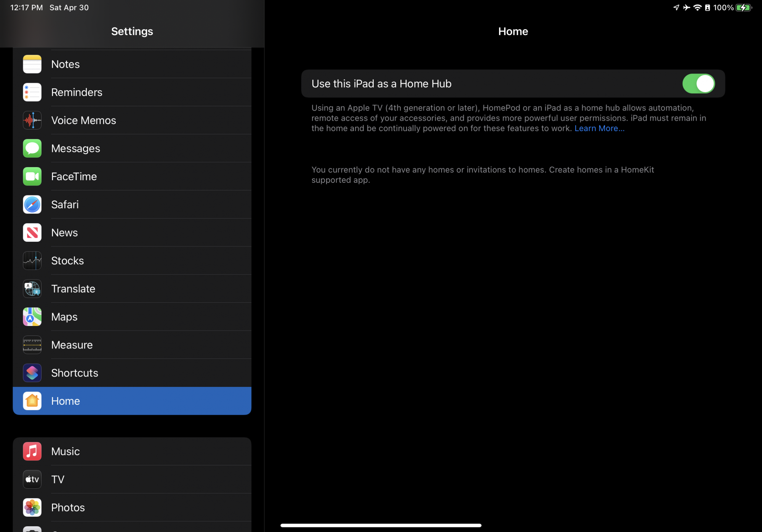The height and width of the screenshot is (532, 762).
Task: Select Maps in settings list
Action: [x=132, y=317]
